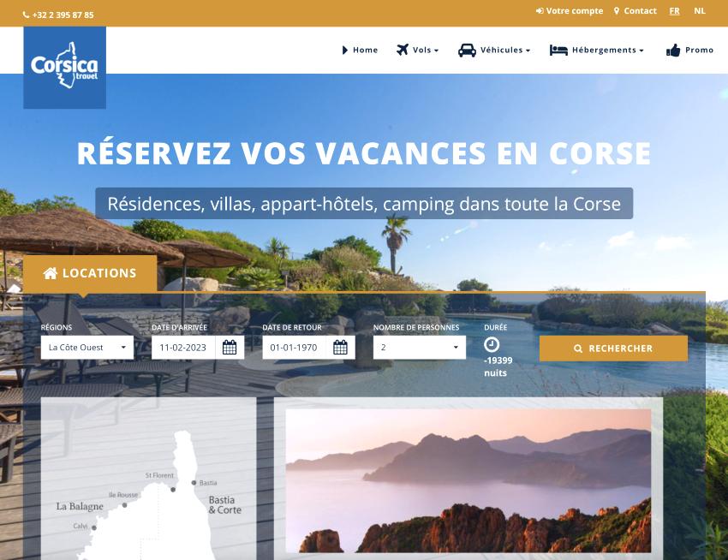The image size is (728, 560).
Task: Open the Vols navigation menu
Action: (x=424, y=51)
